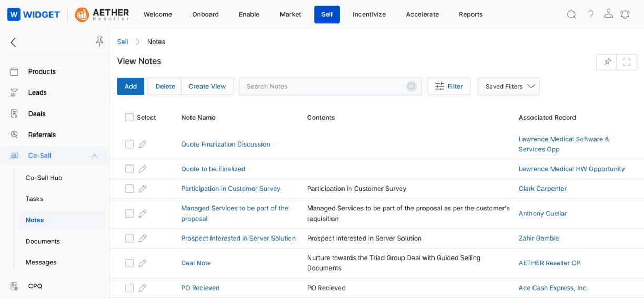This screenshot has width=644, height=299.
Task: Edit Deal Note pencil icon
Action: tap(142, 263)
